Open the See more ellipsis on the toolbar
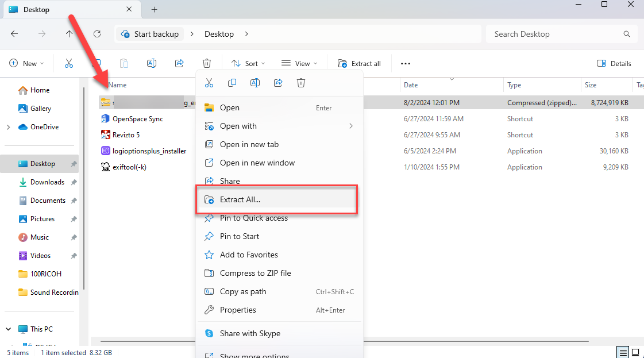Viewport: 644px width, 358px height. click(x=405, y=63)
